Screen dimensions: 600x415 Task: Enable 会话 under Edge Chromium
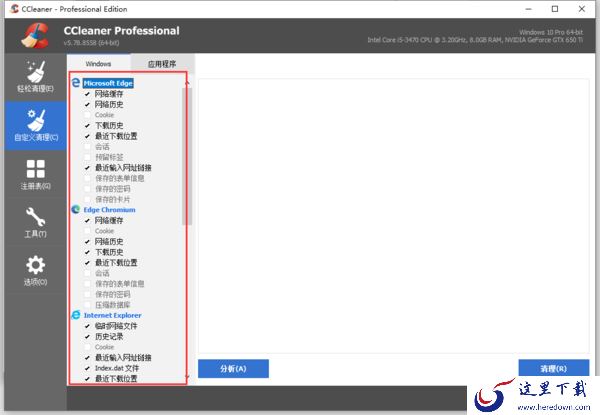click(87, 273)
